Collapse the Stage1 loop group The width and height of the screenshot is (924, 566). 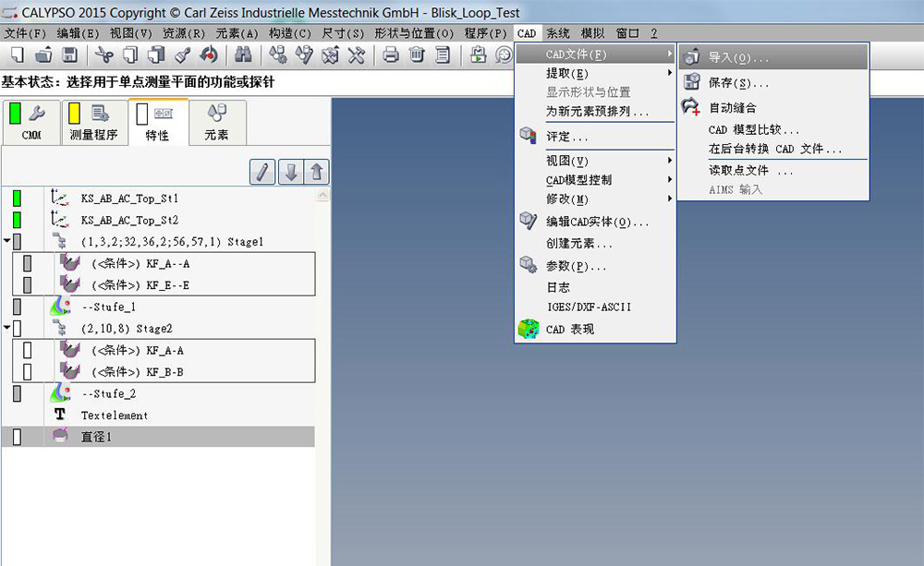coord(6,240)
